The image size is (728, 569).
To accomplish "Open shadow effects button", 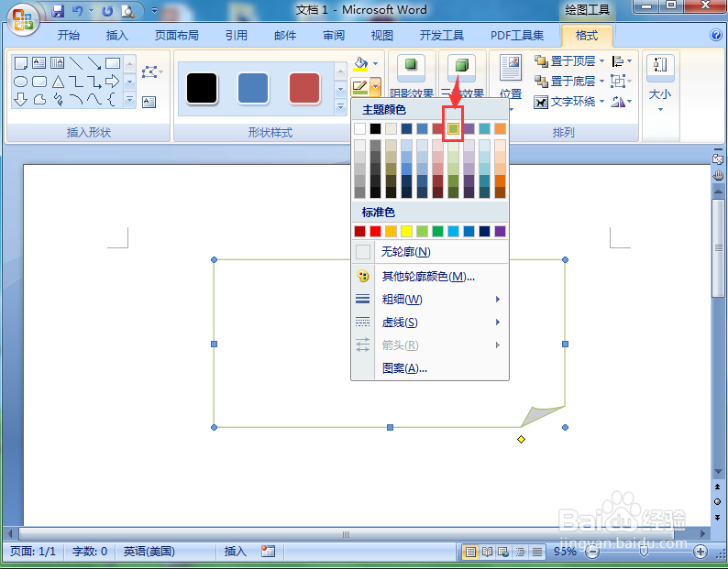I will [412, 75].
